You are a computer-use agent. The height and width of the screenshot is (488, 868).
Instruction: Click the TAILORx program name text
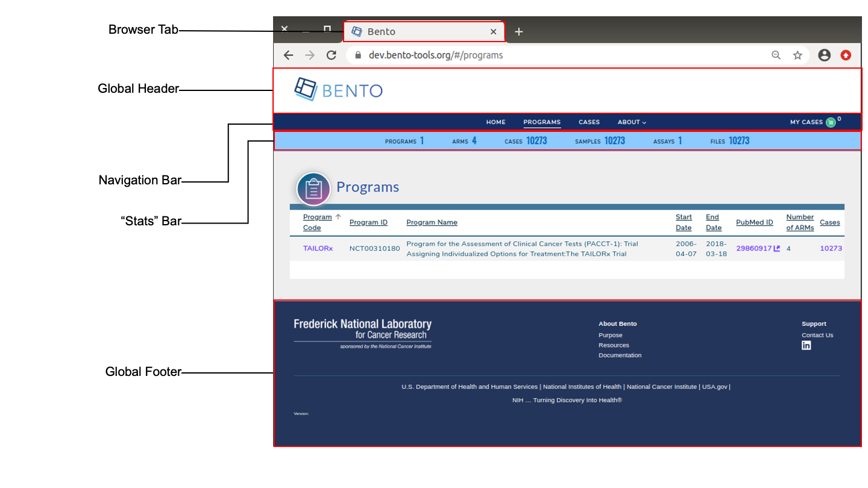[x=522, y=249]
